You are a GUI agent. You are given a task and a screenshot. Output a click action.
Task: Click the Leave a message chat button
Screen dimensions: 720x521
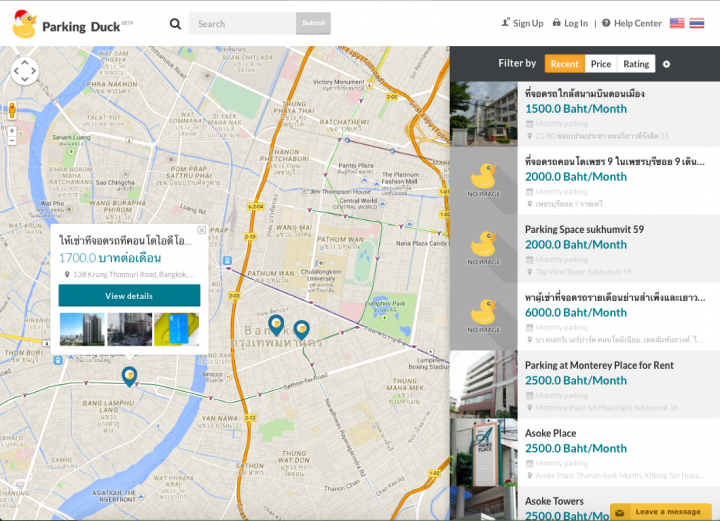coord(661,511)
